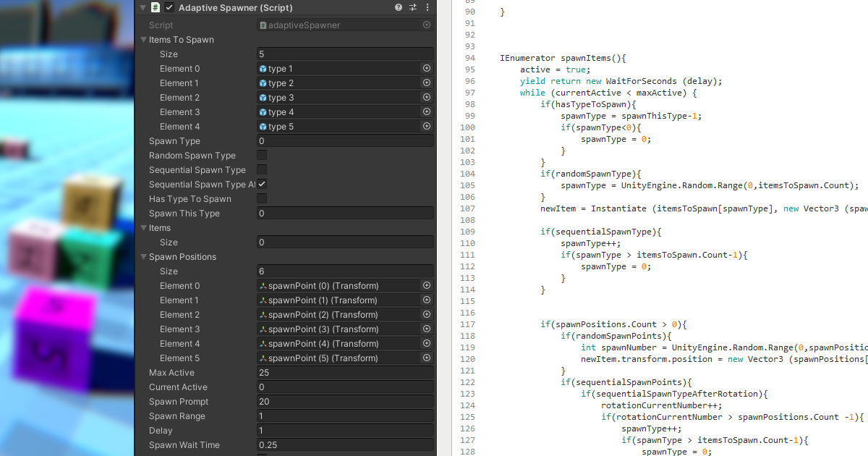Collapse the Adaptive Spawner component header

[142, 7]
